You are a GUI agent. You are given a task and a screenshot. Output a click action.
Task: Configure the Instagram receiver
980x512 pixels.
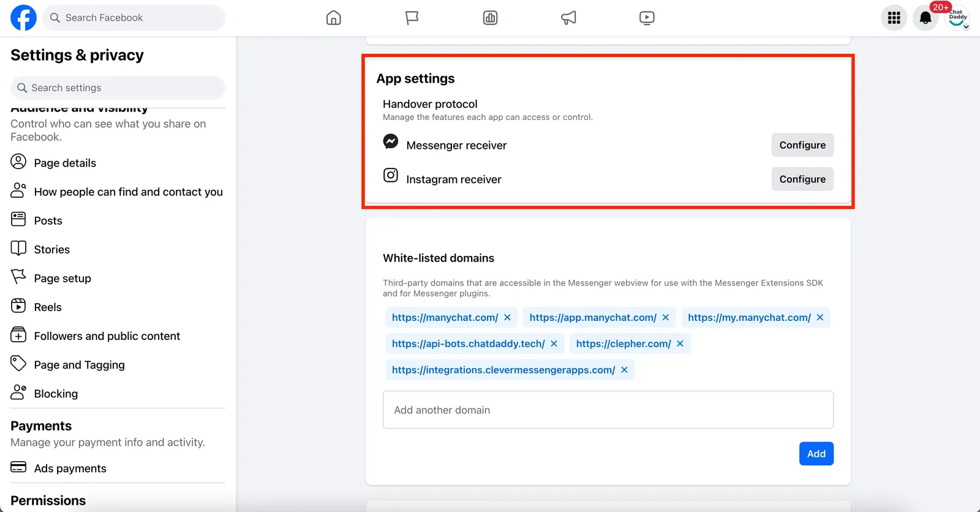(802, 179)
